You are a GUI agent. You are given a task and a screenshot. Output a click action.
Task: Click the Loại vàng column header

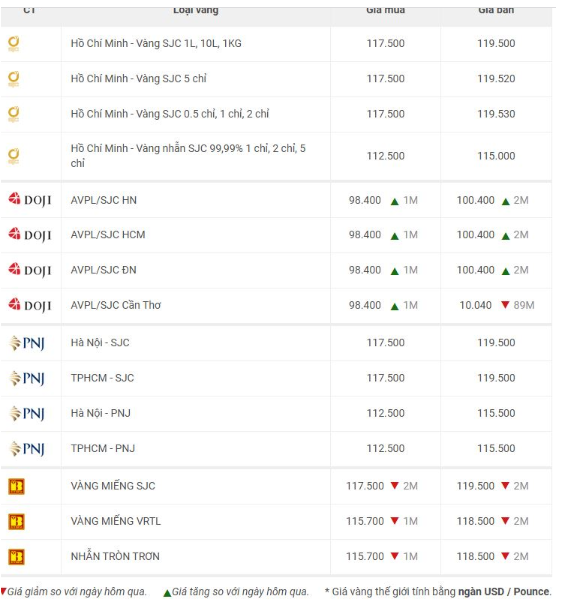pyautogui.click(x=196, y=10)
